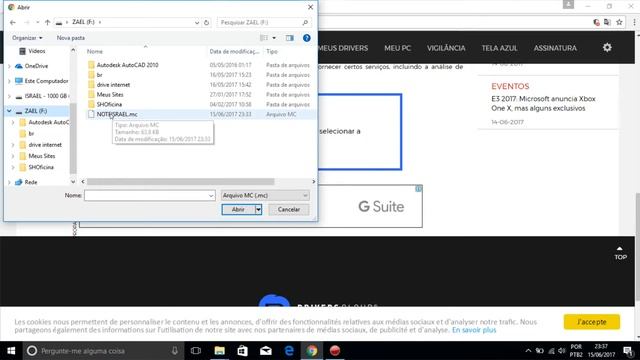Open ASSINATURA menu on website
The height and width of the screenshot is (360, 640).
click(555, 48)
